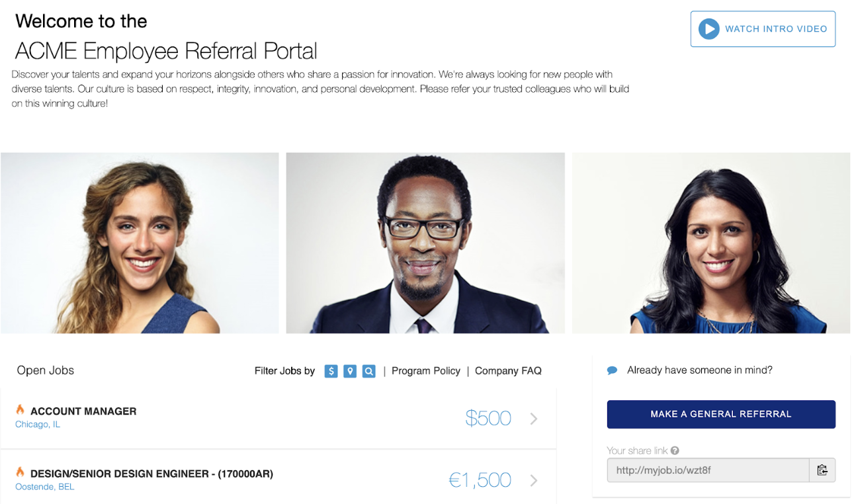Expand the Design Engineer job listing chevron
856x504 pixels.
tap(534, 480)
